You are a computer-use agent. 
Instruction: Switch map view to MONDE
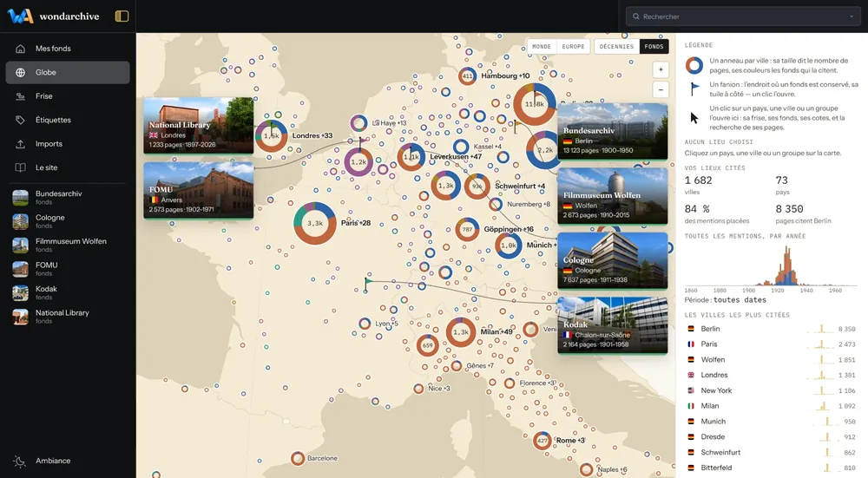pos(542,47)
